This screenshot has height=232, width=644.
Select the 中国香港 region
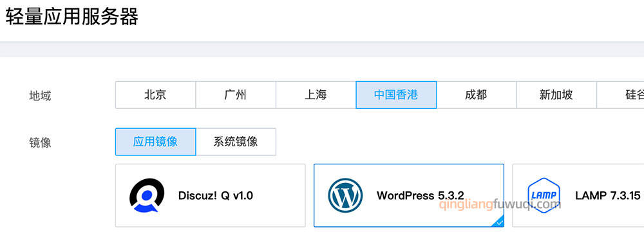[396, 95]
